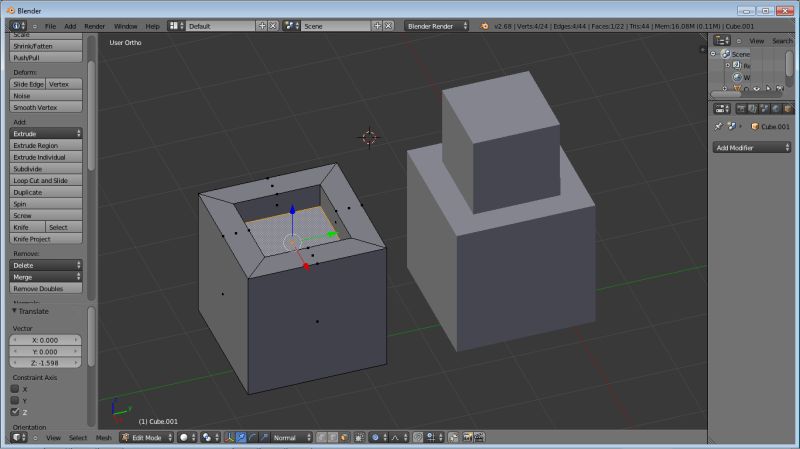
Task: Select the rotate manipulator arc icon
Action: pyautogui.click(x=253, y=438)
